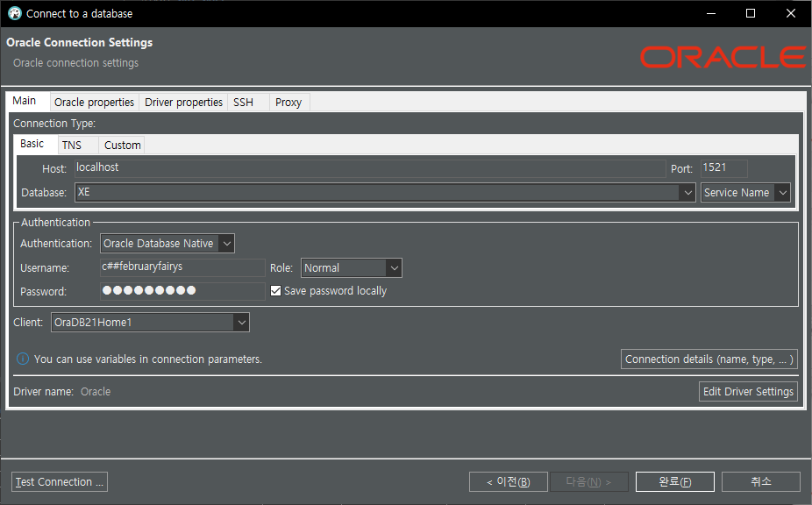
Task: Click the info icon beside variables hint
Action: point(23,359)
